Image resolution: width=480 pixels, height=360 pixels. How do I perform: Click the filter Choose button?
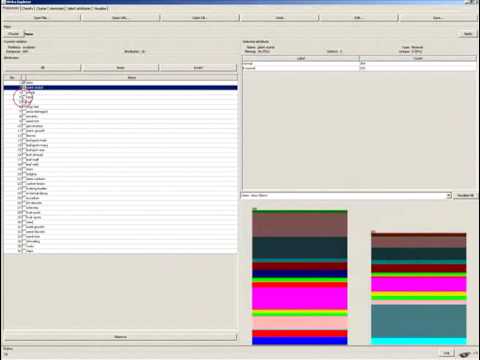[13, 34]
